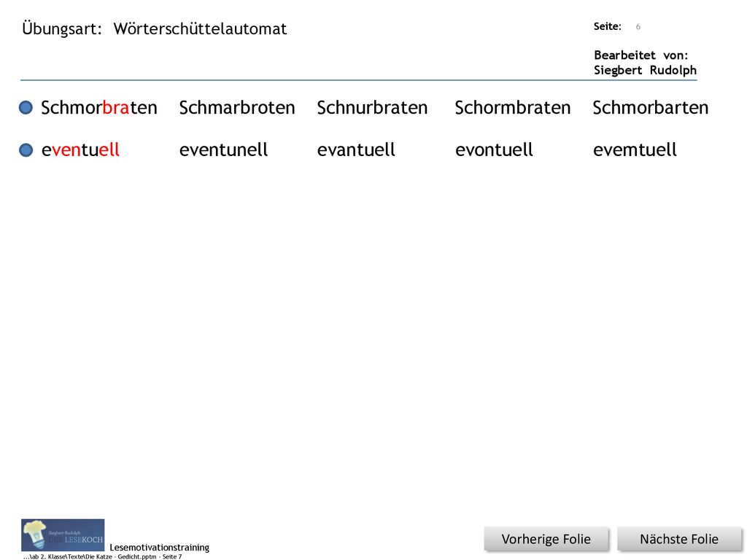The width and height of the screenshot is (747, 560).
Task: Go to Vorherige Folie
Action: pos(546,539)
